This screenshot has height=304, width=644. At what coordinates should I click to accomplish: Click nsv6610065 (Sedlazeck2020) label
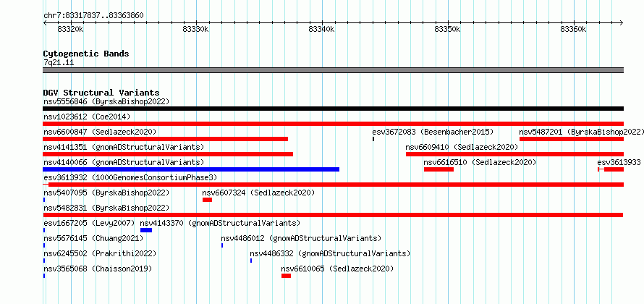(x=337, y=269)
